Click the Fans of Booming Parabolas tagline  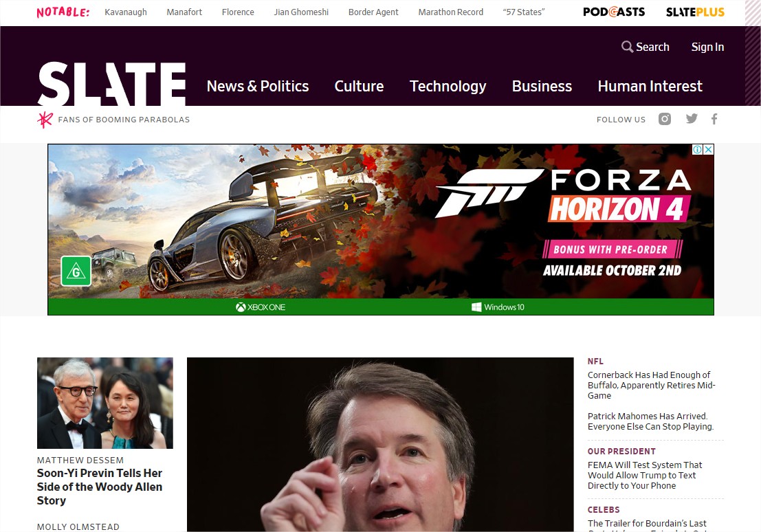(x=124, y=120)
